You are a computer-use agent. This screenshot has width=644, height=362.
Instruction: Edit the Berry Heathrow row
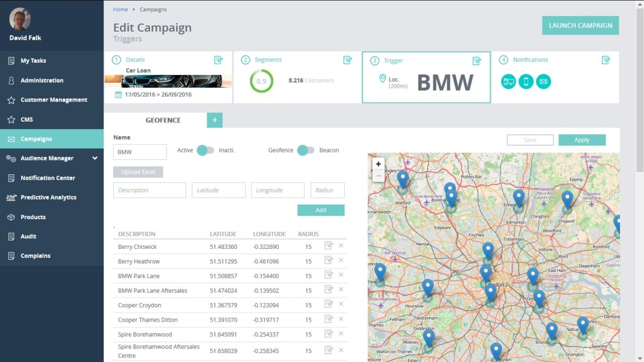[329, 260]
